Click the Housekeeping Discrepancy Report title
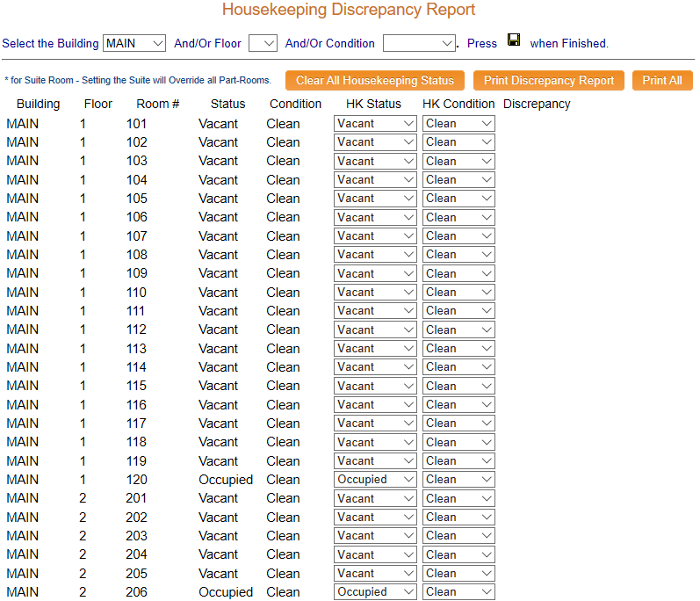Image resolution: width=700 pixels, height=601 pixels. 349,10
